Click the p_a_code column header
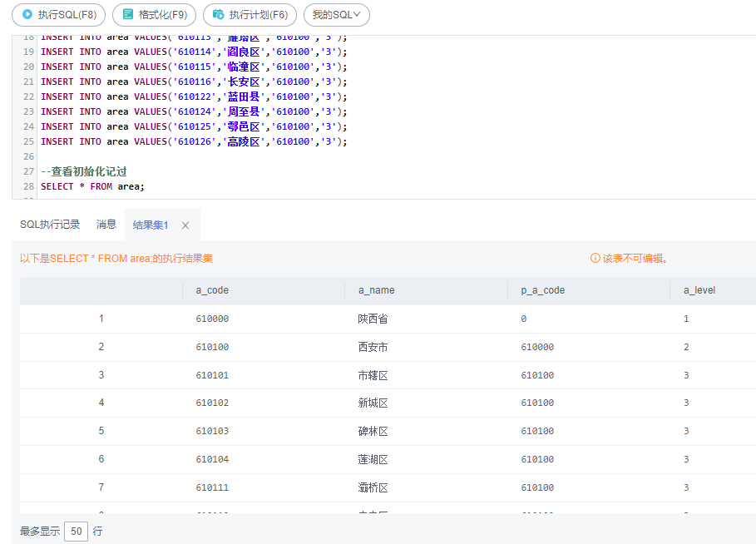756x544 pixels. (x=542, y=290)
